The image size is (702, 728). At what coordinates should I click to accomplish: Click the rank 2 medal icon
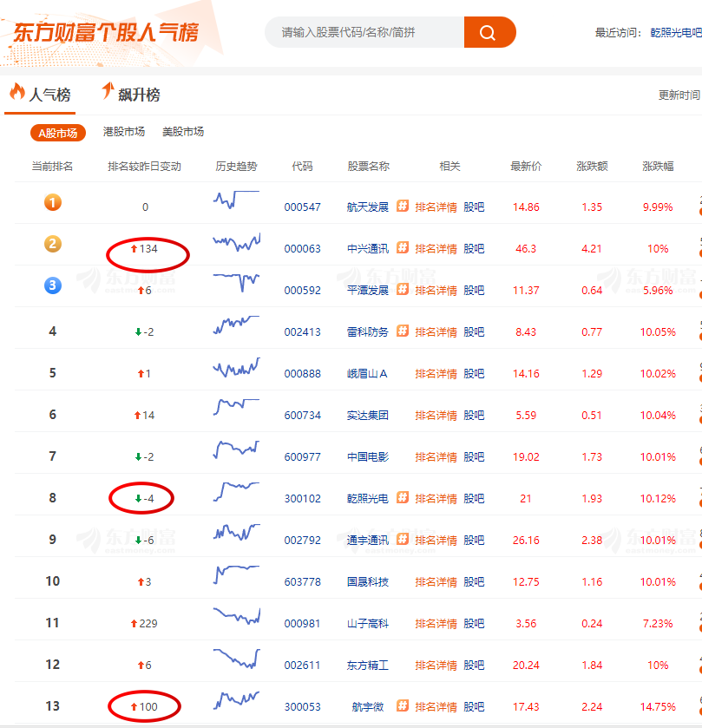point(52,244)
